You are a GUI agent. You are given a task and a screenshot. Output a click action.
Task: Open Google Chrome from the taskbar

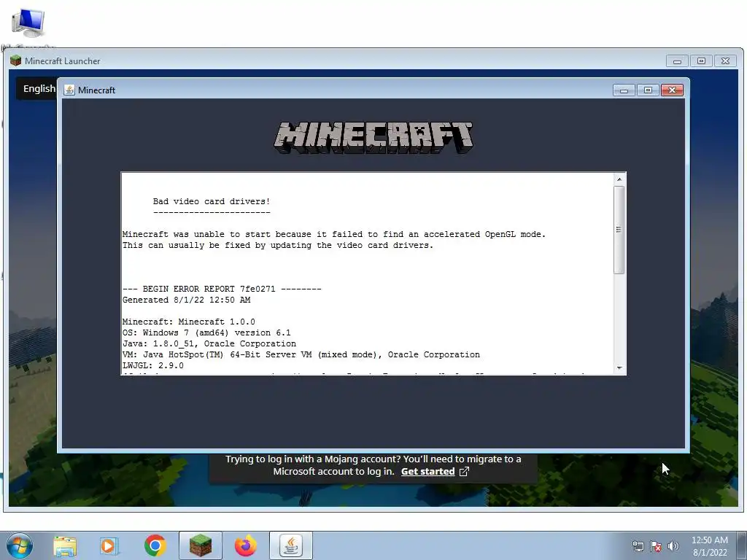[155, 545]
